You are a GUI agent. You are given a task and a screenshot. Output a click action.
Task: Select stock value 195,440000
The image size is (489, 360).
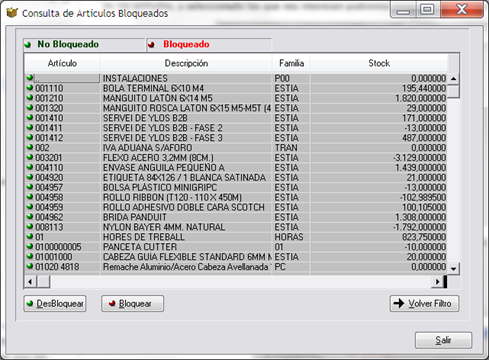424,88
